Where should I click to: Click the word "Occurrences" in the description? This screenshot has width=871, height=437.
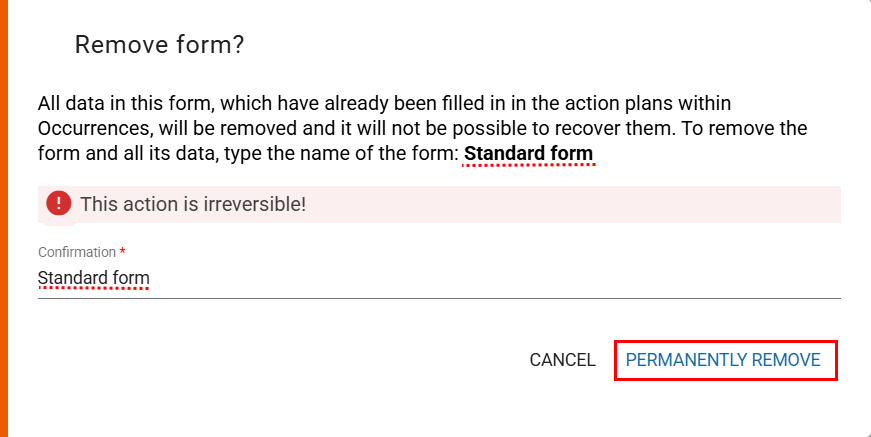pos(88,129)
